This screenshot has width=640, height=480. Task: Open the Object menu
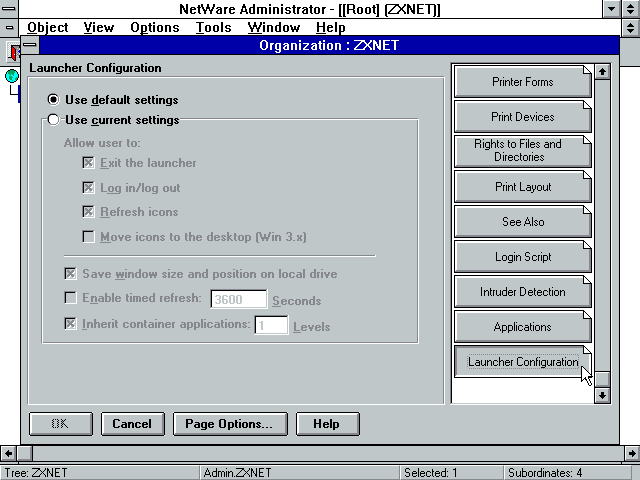[48, 27]
